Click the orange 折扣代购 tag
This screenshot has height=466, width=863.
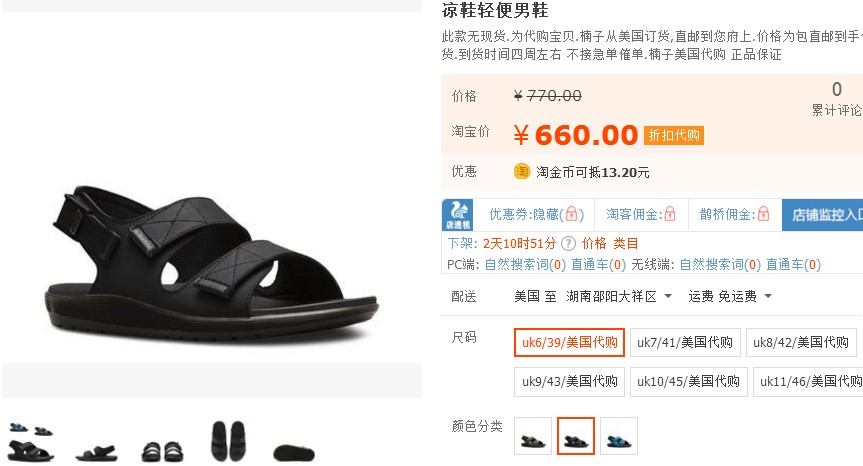click(x=674, y=135)
